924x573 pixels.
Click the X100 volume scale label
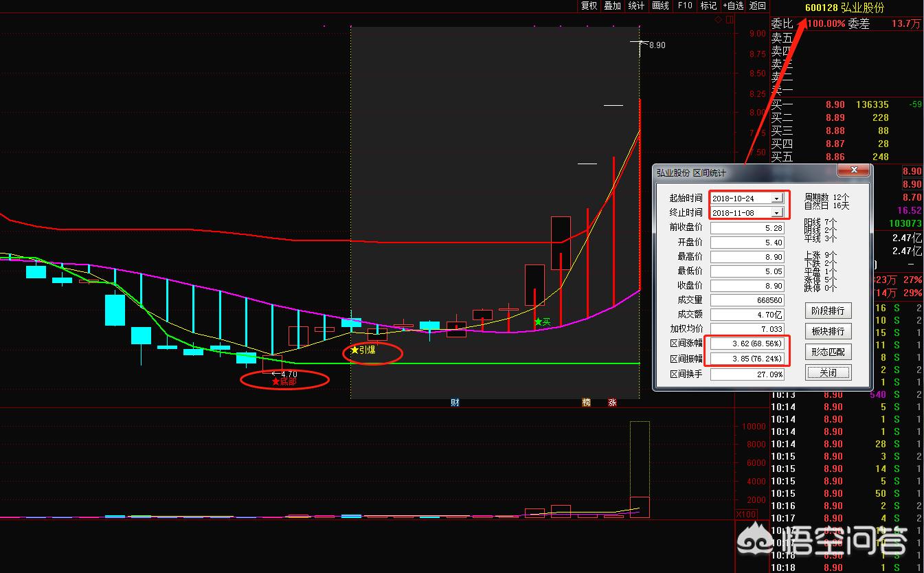coord(745,514)
